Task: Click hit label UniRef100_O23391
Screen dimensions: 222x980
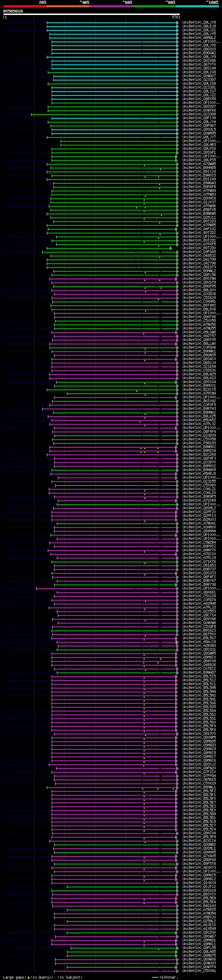Action: [199, 88]
